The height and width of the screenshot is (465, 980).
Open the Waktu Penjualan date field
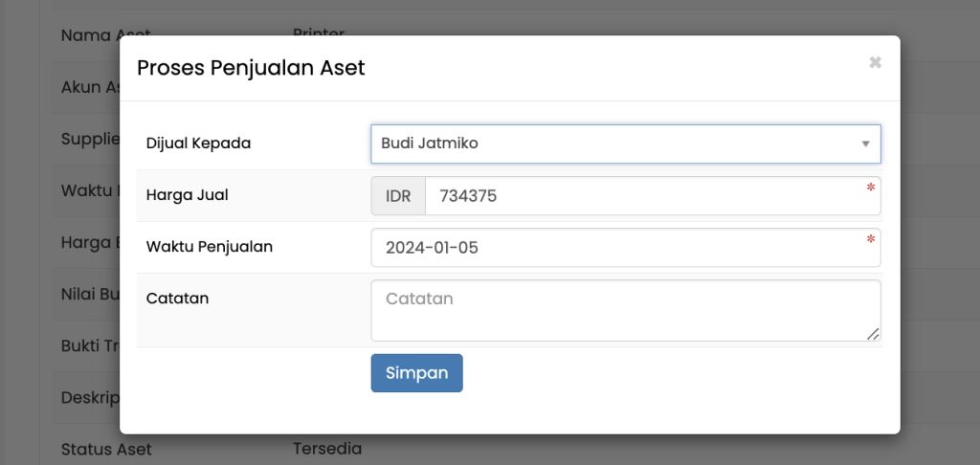point(622,248)
